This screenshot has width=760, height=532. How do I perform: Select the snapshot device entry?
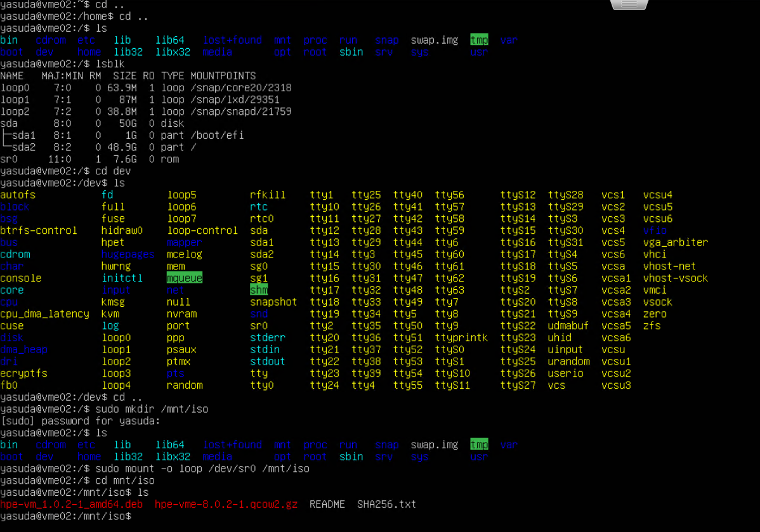click(273, 302)
